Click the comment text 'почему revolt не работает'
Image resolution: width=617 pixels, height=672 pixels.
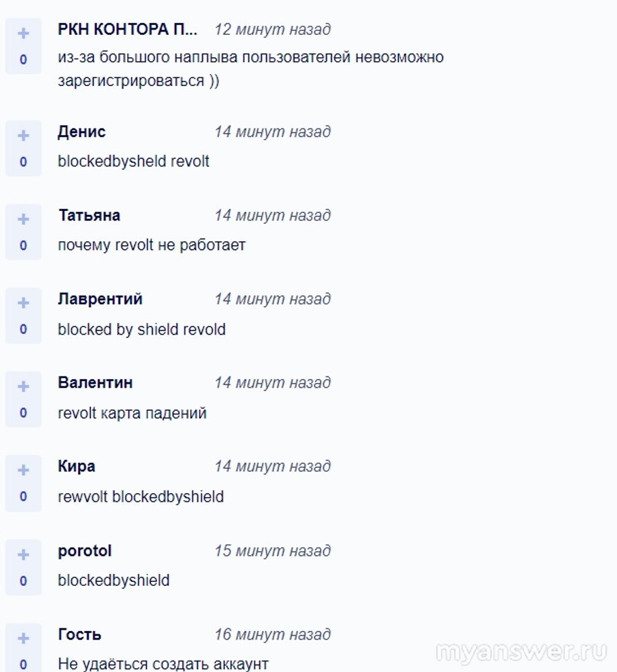(x=151, y=245)
